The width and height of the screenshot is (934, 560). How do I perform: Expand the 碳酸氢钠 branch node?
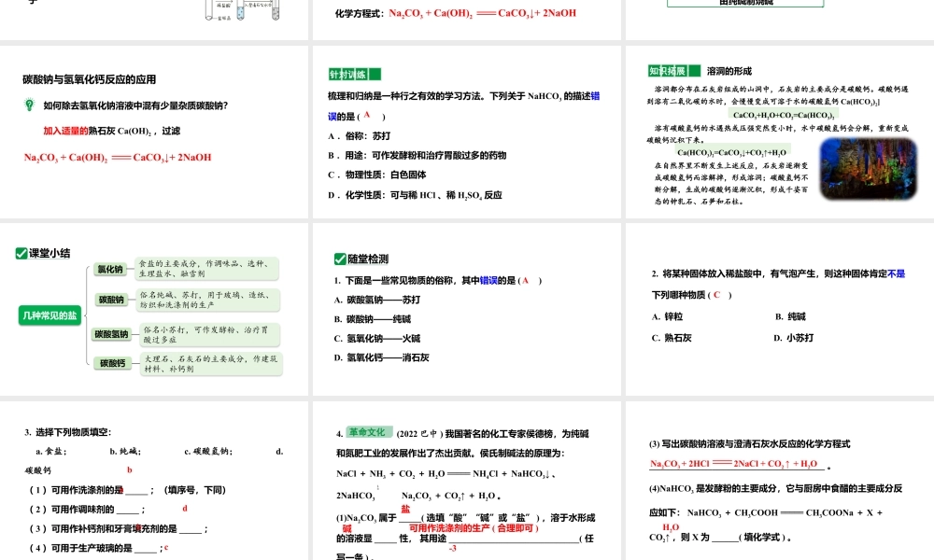pos(111,333)
